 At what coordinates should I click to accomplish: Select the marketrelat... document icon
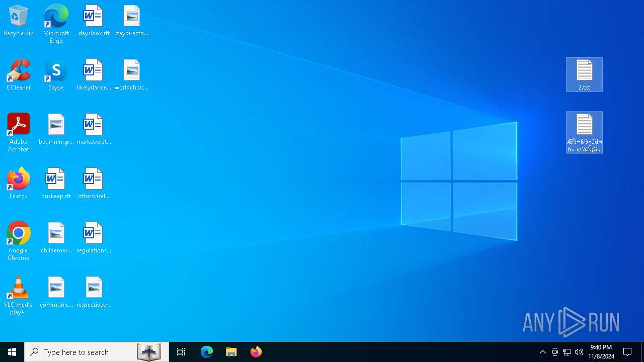pos(94,130)
